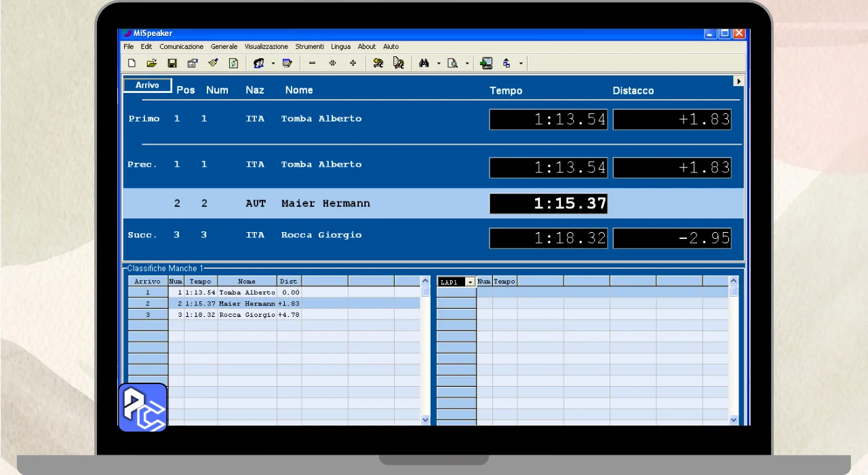Select table row Maier Hermann 1:15.37
The image size is (868, 475).
(x=274, y=303)
